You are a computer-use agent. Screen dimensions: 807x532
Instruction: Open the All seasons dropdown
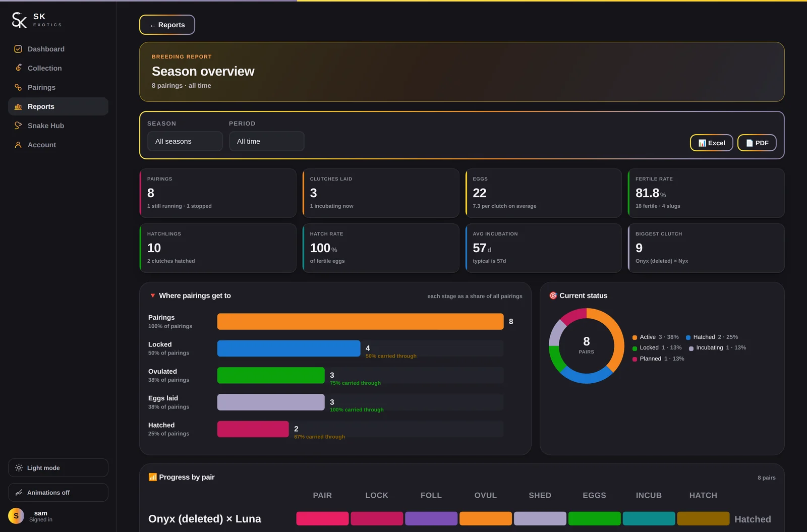(185, 141)
